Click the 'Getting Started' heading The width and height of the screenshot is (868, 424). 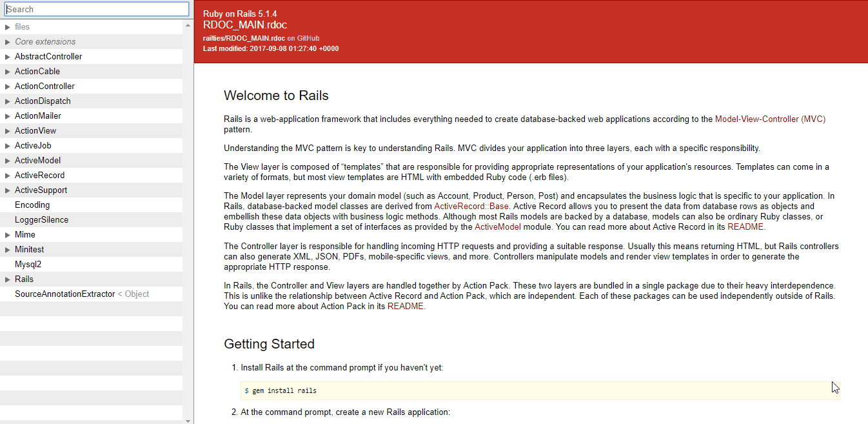coord(269,344)
